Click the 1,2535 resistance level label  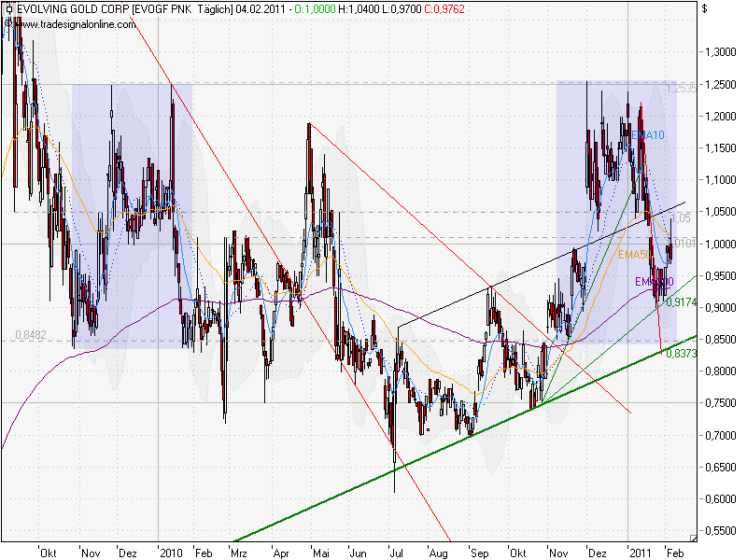click(682, 89)
